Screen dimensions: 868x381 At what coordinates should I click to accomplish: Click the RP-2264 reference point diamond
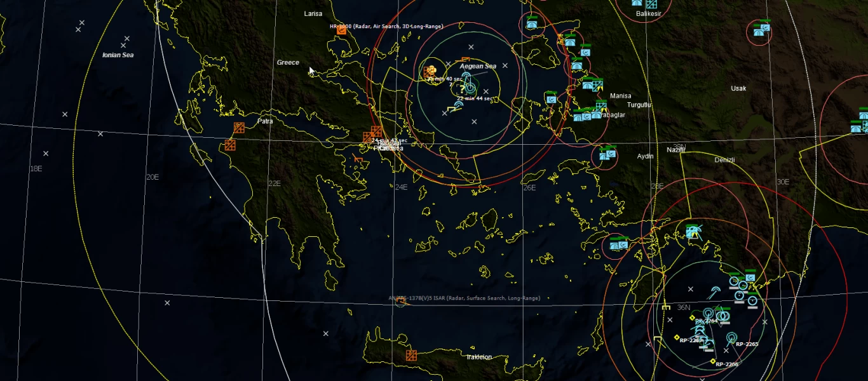pyautogui.click(x=692, y=317)
